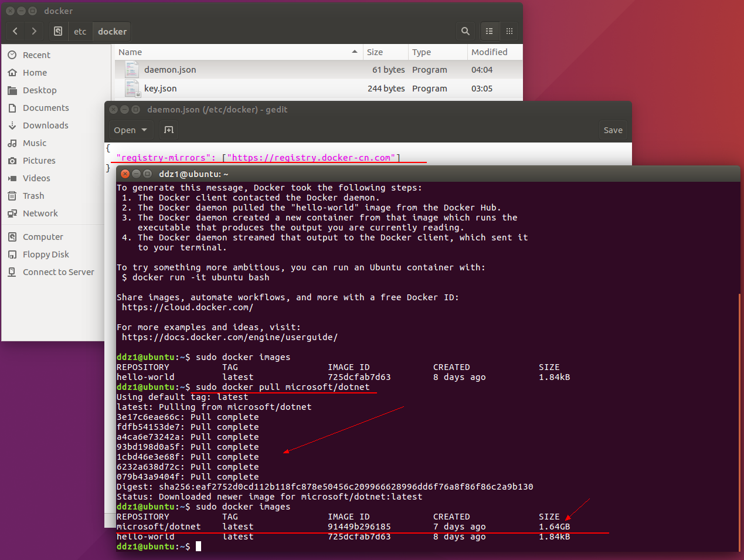Click the 61 bytes size cell
Screen dimensions: 744x560
[388, 70]
